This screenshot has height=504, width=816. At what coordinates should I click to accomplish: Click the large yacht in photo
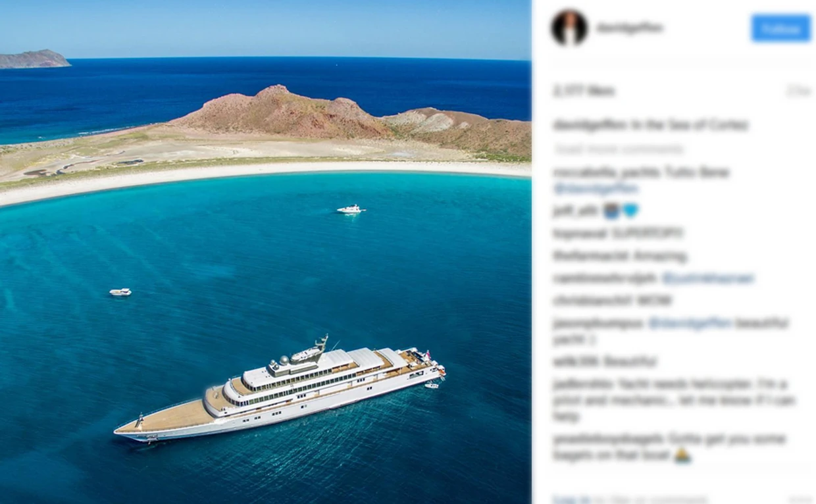280,389
